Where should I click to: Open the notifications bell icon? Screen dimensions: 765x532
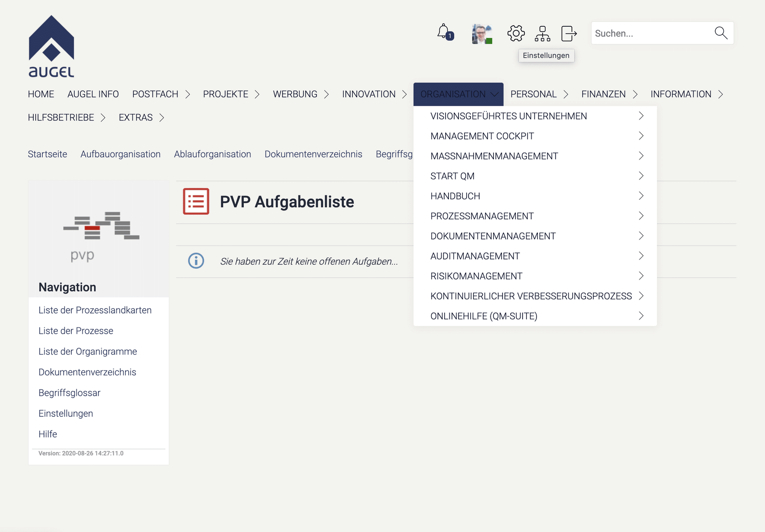tap(444, 33)
